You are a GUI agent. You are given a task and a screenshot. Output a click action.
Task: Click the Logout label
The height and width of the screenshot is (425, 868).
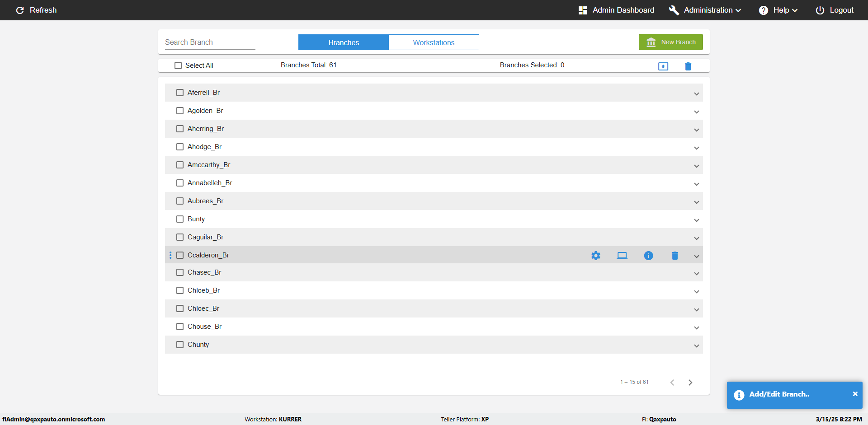pos(841,10)
